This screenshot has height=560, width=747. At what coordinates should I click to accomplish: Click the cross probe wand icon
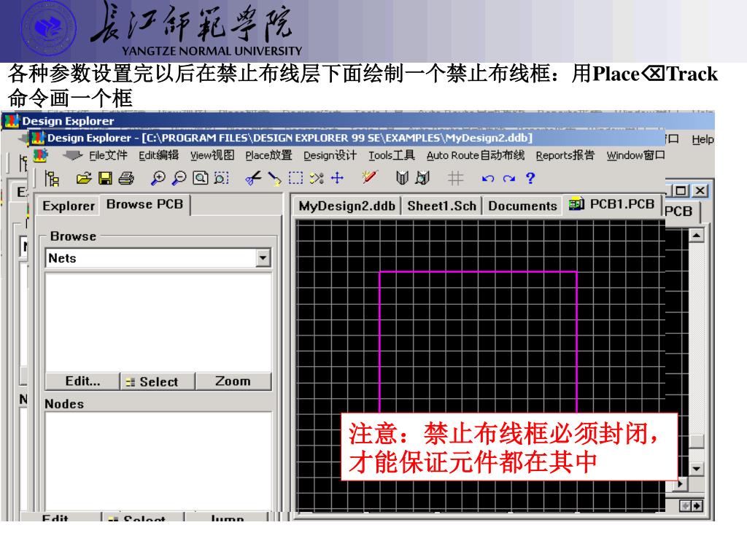370,177
